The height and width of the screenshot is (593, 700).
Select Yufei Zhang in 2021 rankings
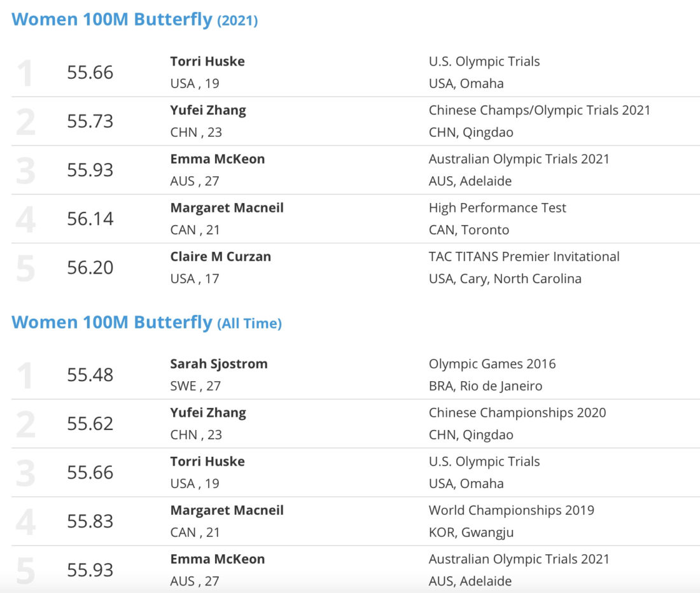click(208, 110)
